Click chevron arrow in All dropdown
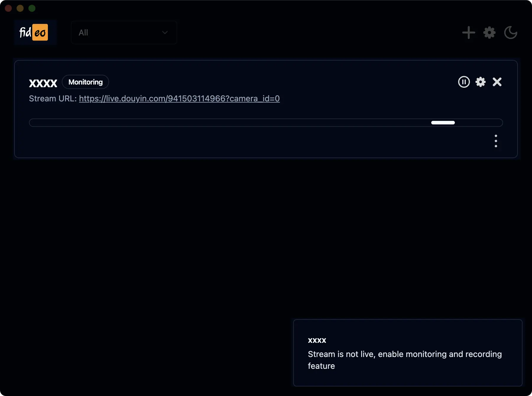This screenshot has height=396, width=532. tap(165, 33)
